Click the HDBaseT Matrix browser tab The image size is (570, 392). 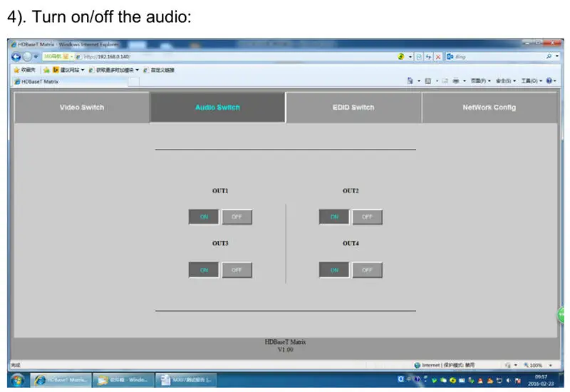click(x=71, y=81)
